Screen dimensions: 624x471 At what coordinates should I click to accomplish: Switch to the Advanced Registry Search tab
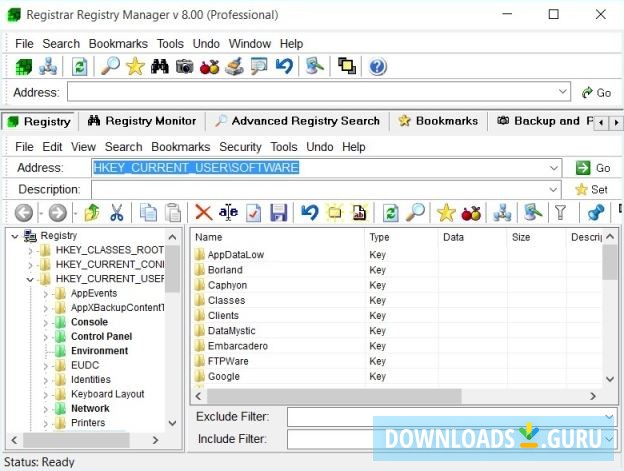point(297,121)
